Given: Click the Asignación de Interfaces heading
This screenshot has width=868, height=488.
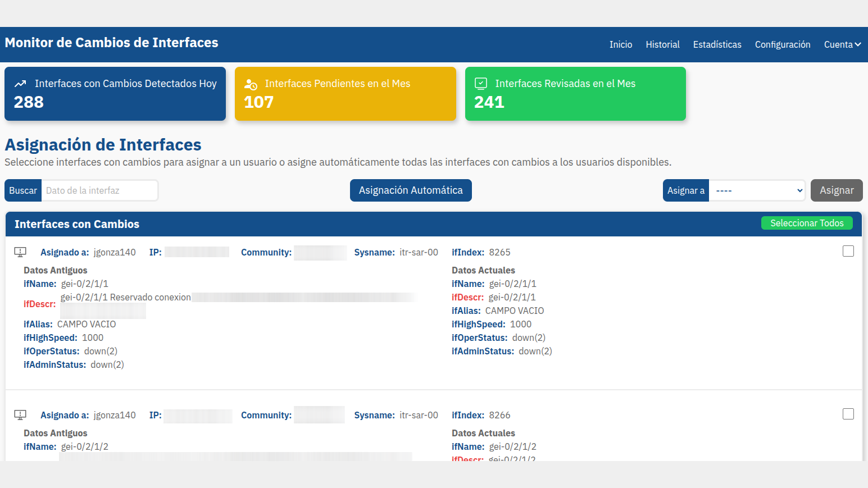Looking at the screenshot, I should [103, 144].
